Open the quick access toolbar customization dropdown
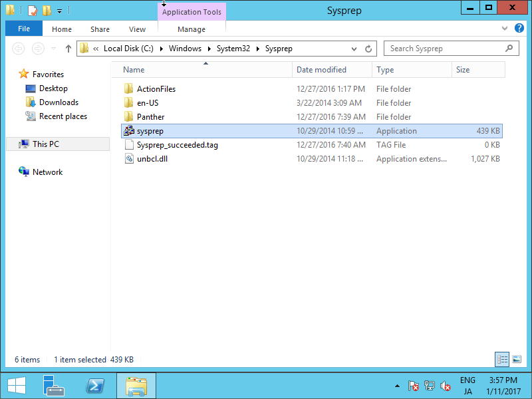532x399 pixels. (59, 9)
